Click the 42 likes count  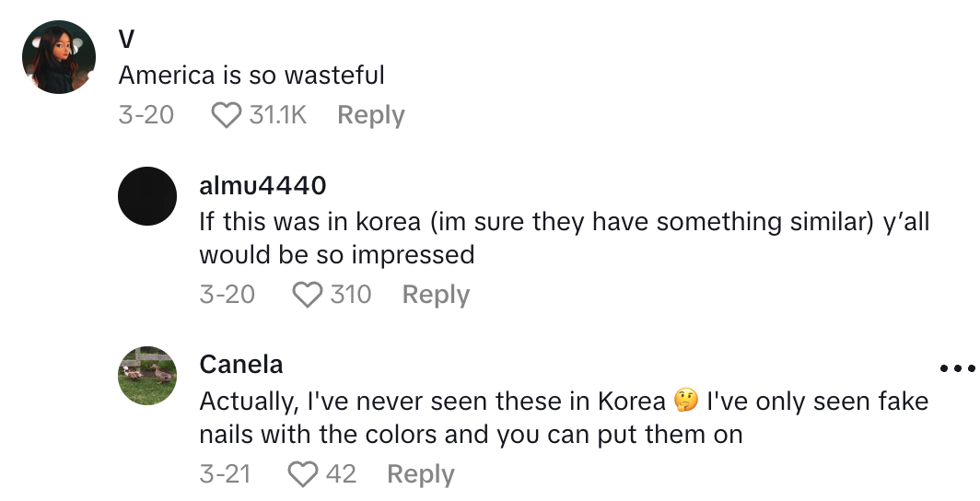(x=341, y=474)
